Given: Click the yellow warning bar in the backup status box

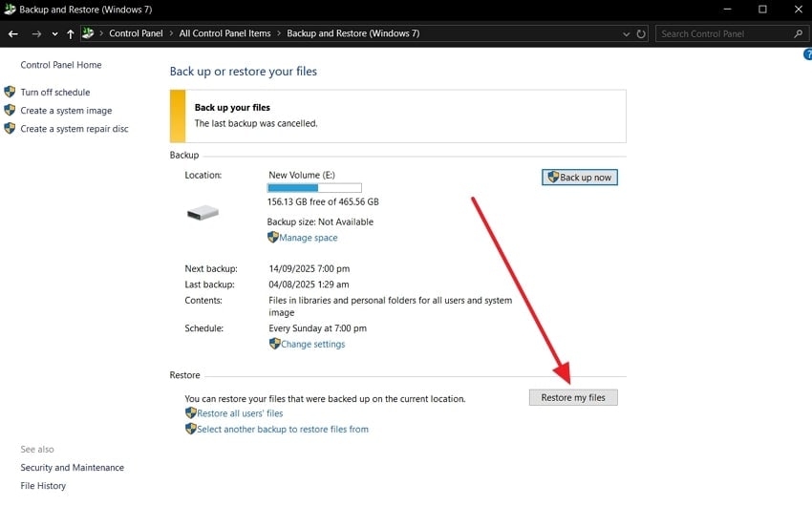Looking at the screenshot, I should pos(178,116).
